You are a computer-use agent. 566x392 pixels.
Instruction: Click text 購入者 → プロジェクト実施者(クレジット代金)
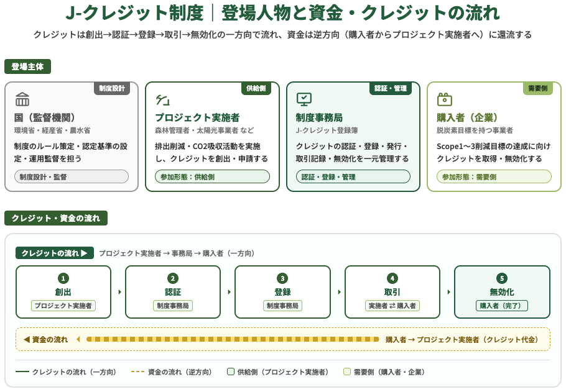[x=462, y=339]
